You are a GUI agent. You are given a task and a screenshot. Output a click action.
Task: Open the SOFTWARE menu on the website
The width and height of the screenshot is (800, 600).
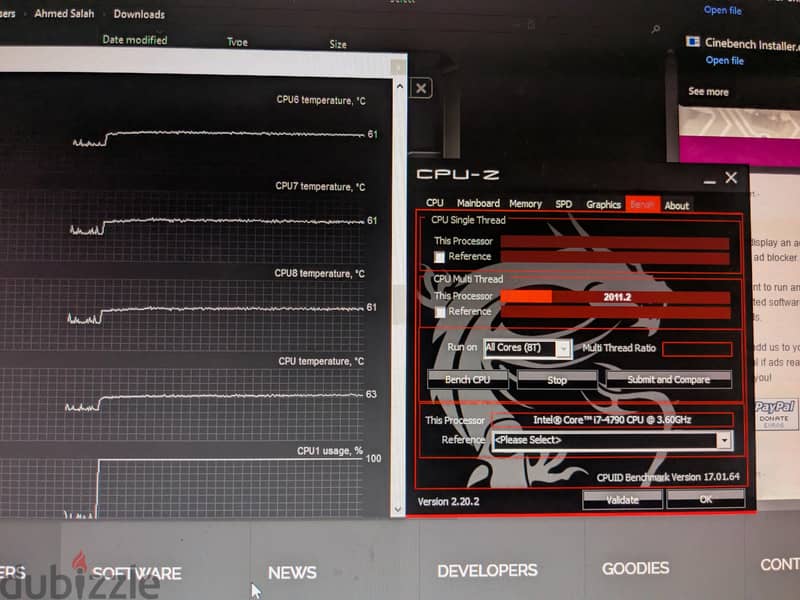coord(137,573)
